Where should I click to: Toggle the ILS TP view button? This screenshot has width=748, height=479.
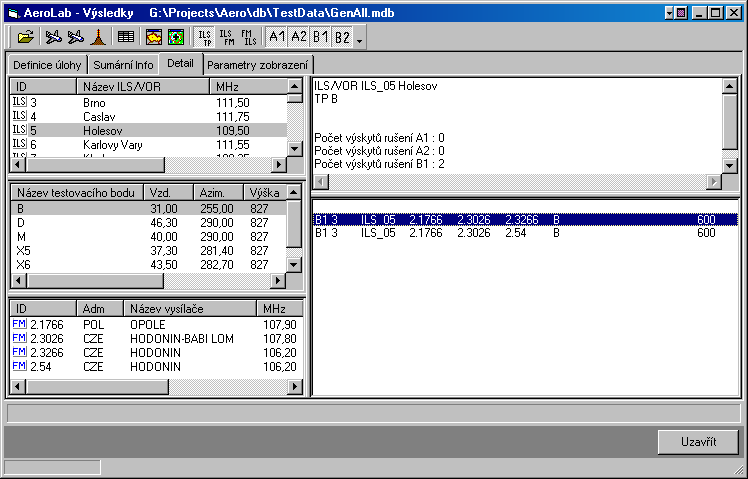(x=203, y=37)
